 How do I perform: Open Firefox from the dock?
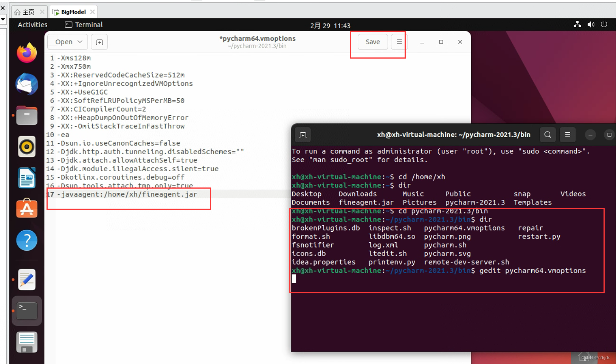(x=27, y=53)
